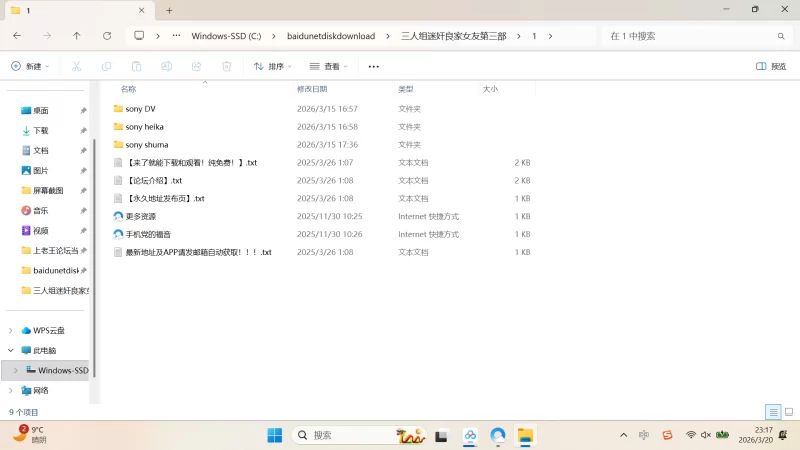Open the Windows Start button on taskbar
The height and width of the screenshot is (450, 800).
[274, 435]
